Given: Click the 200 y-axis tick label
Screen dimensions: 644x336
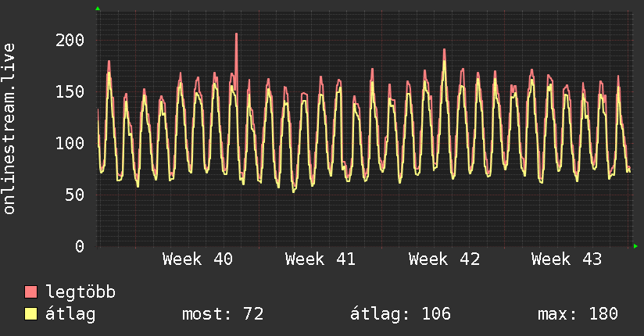Looking at the screenshot, I should (x=70, y=41).
